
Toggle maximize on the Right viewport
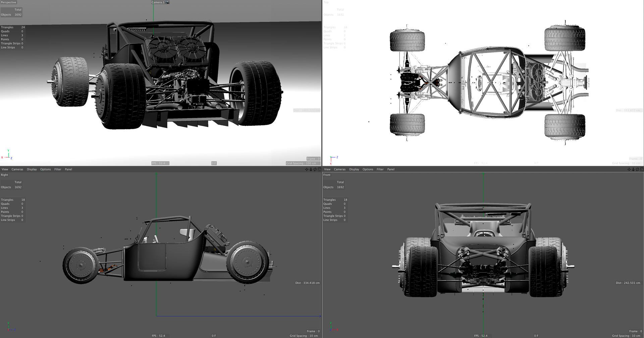coord(319,169)
